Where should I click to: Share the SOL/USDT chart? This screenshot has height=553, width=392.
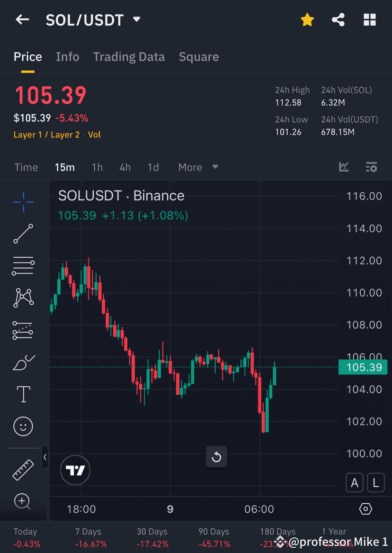tap(338, 20)
